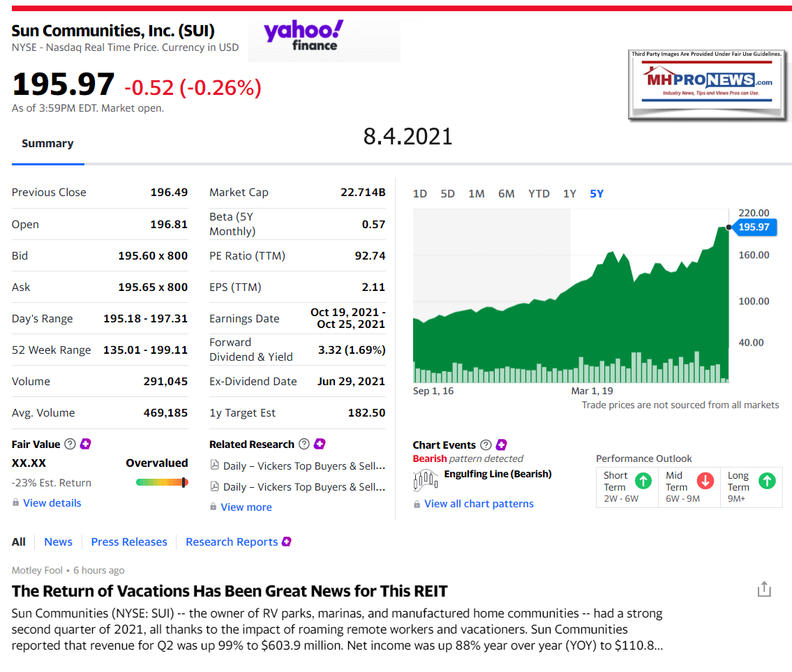Click the Engulfing Line candlestick pattern icon

pyautogui.click(x=426, y=479)
